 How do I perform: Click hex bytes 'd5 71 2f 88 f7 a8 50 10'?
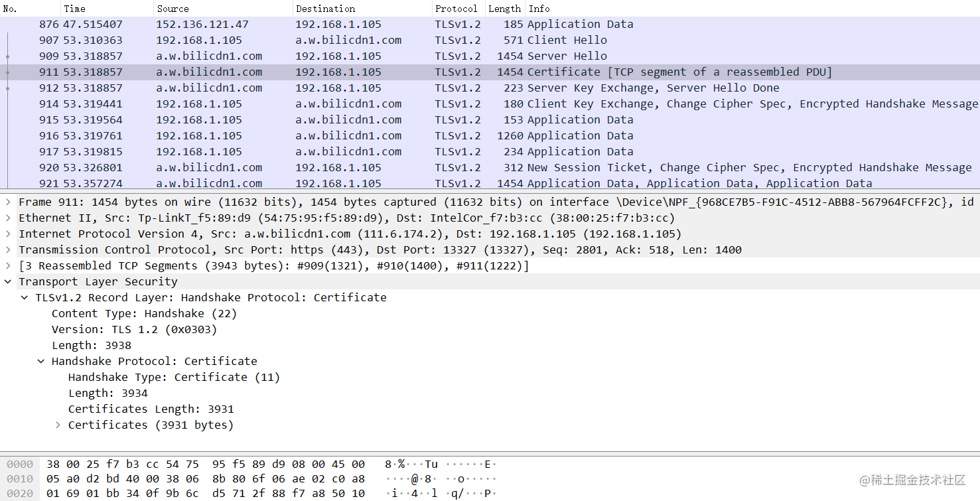pos(289,493)
